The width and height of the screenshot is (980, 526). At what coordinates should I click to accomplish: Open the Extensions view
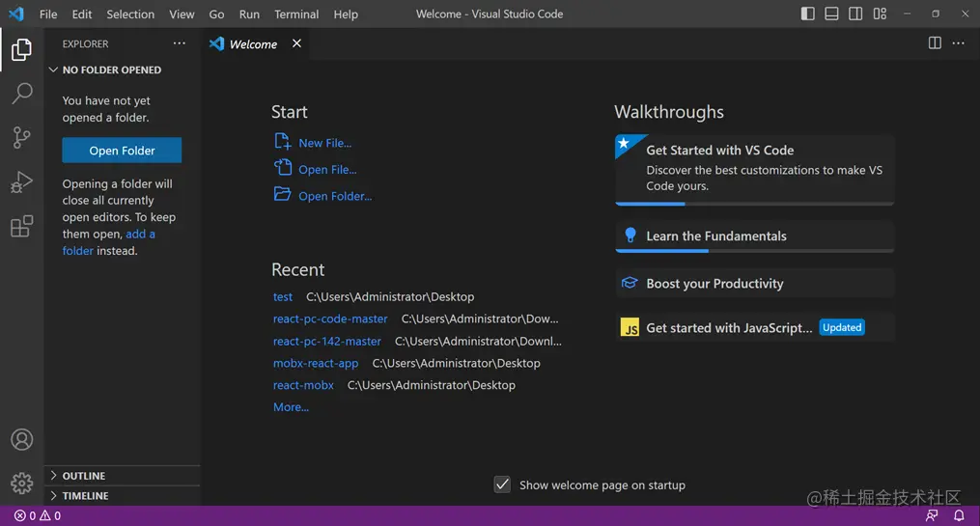pos(21,227)
